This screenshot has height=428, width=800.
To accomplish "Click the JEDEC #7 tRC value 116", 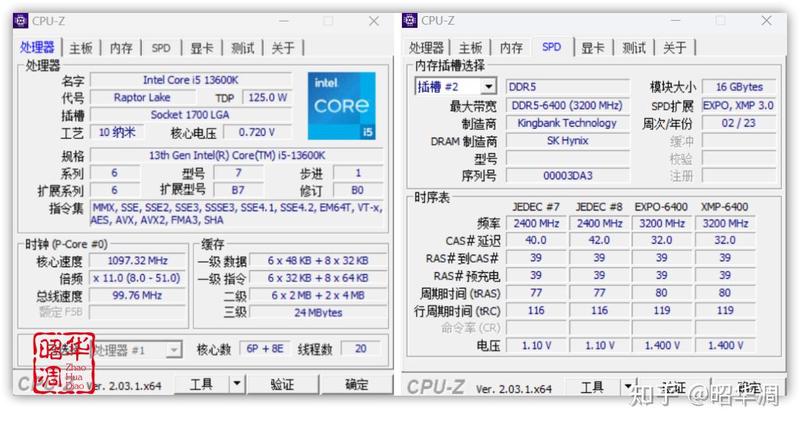I will point(536,311).
